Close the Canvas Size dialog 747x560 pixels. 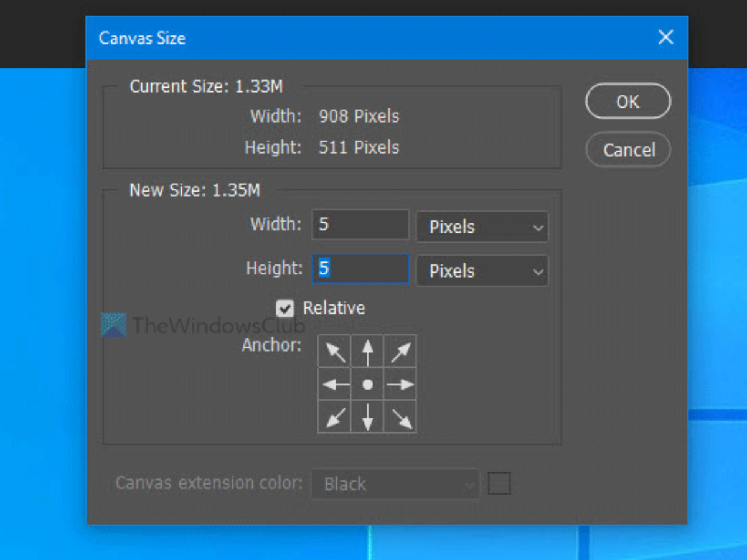coord(665,37)
